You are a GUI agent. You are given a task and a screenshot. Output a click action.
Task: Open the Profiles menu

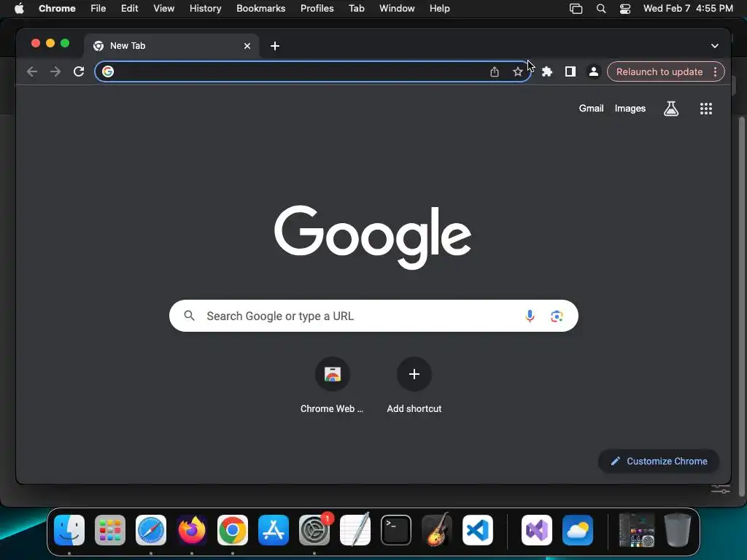pyautogui.click(x=317, y=8)
